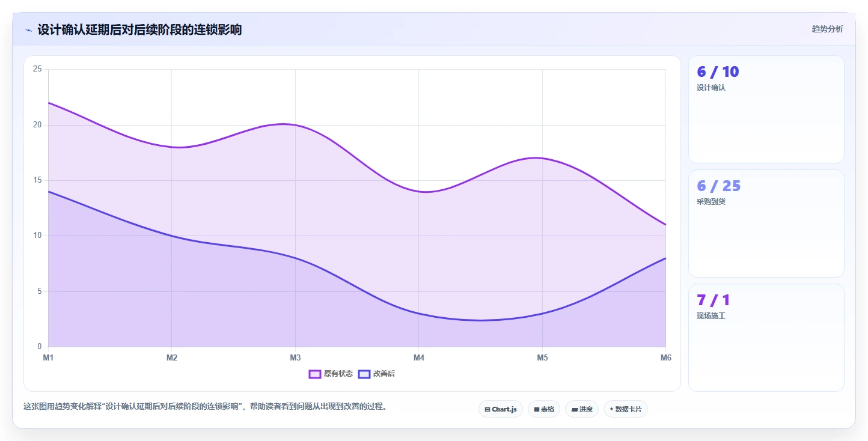Click the 数据卡片 tag chip
This screenshot has width=868, height=441.
pos(626,409)
